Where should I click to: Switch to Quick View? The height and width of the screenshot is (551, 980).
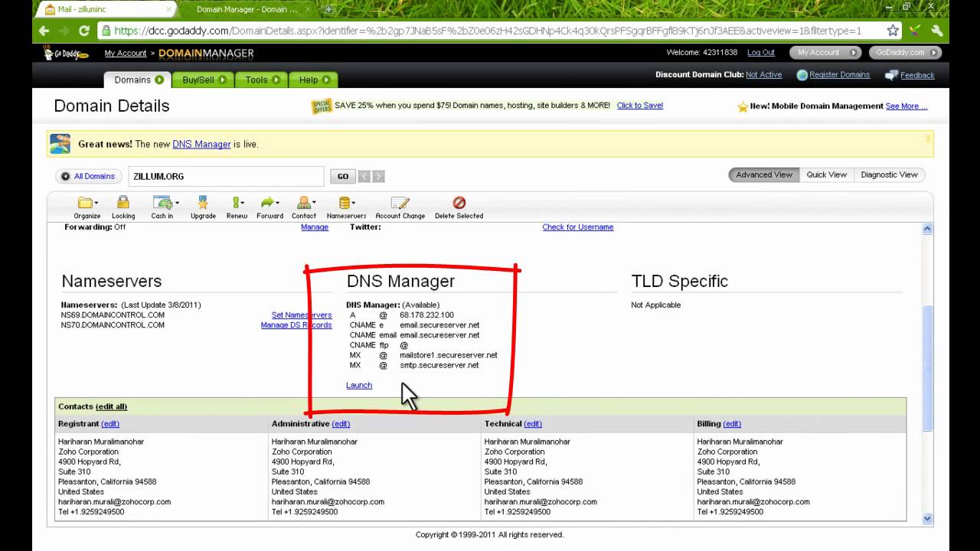coord(827,174)
